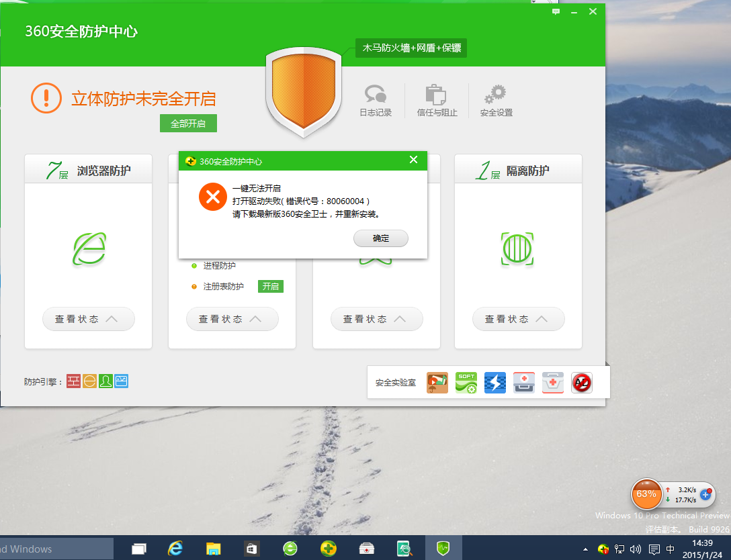731x560 pixels.
Task: Click the 浏览器防护 card header
Action: (89, 169)
